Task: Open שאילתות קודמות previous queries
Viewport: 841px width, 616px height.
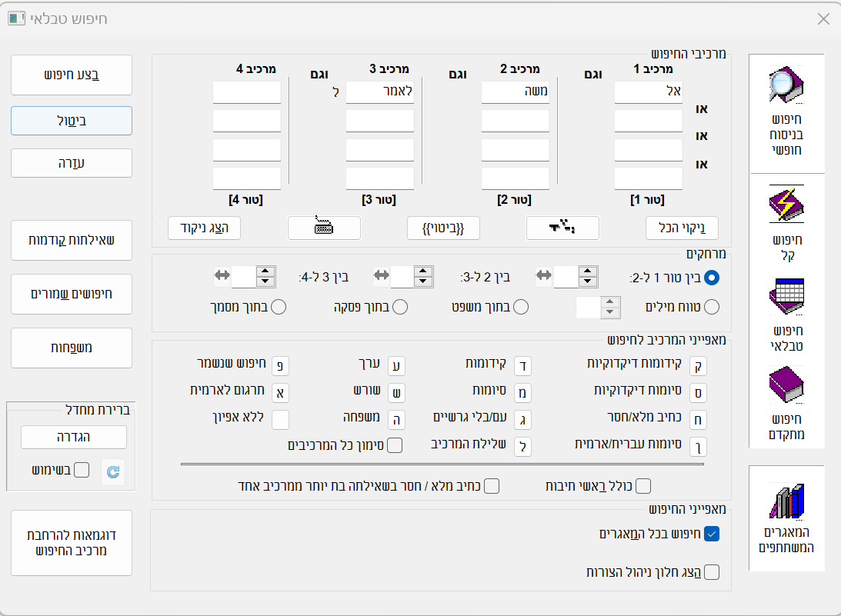Action: [72, 240]
